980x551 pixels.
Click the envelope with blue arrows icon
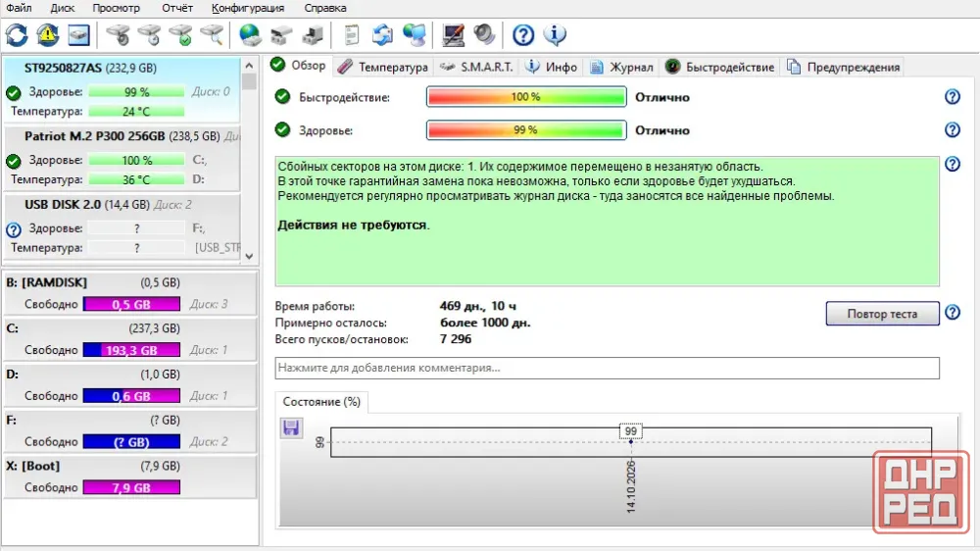pos(382,35)
